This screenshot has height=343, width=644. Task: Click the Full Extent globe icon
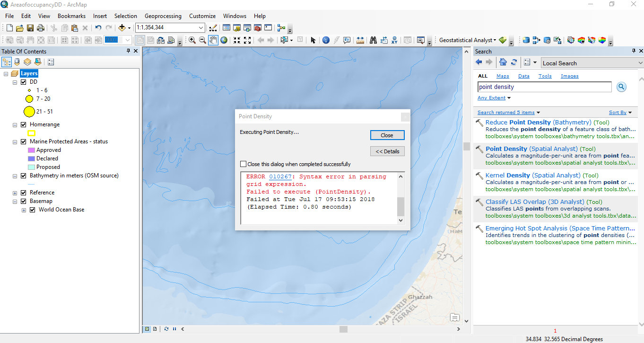[x=224, y=40]
